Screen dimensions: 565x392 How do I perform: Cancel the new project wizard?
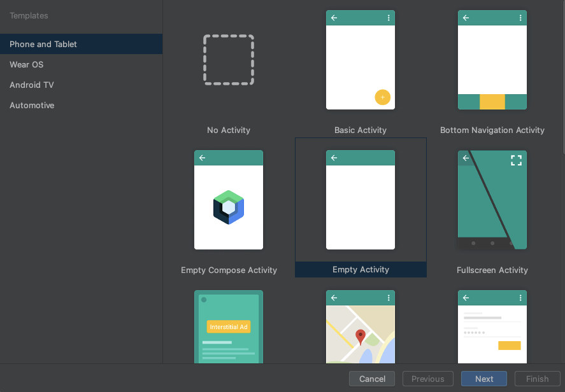tap(371, 379)
